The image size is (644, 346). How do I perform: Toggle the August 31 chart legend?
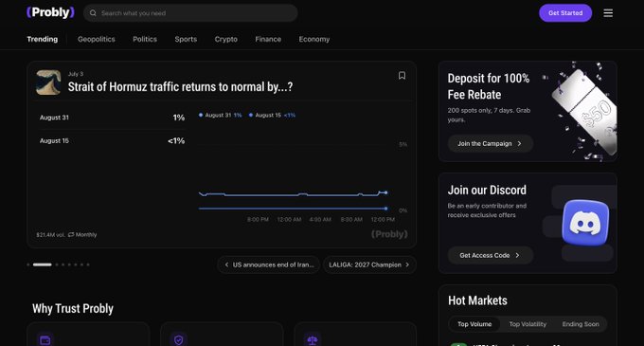220,115
